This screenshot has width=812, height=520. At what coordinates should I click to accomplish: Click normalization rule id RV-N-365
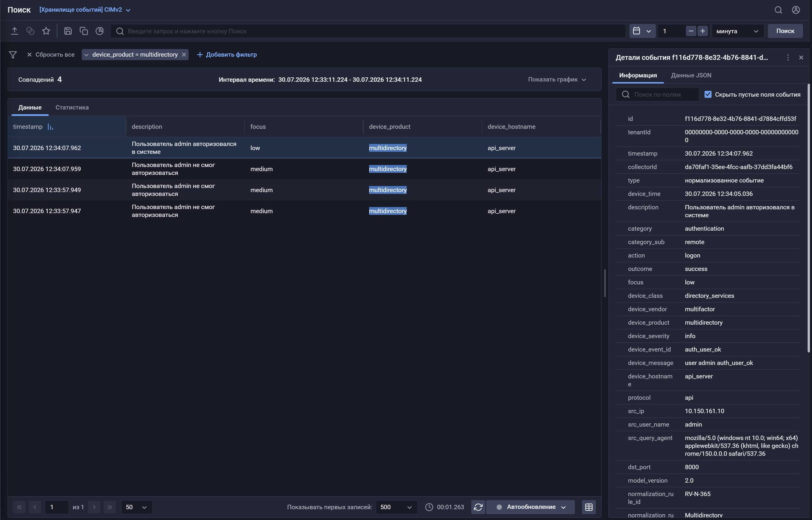pyautogui.click(x=698, y=494)
